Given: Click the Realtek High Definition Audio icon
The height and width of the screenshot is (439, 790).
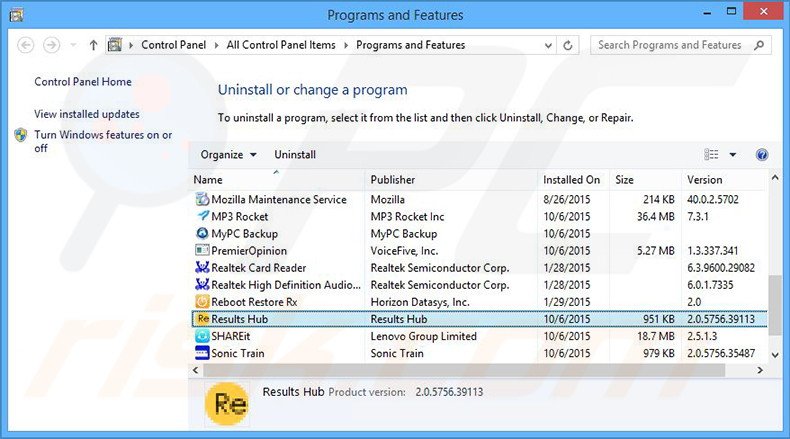Looking at the screenshot, I should 202,285.
